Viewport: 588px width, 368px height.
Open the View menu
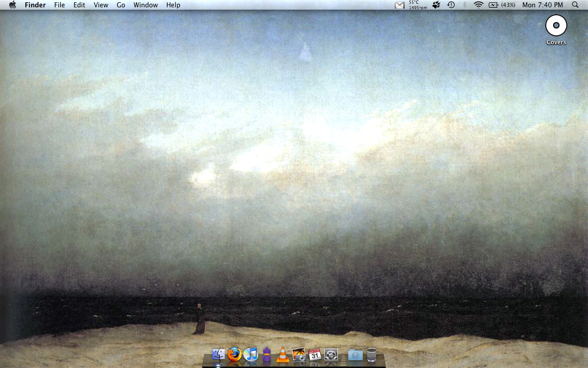(x=101, y=5)
